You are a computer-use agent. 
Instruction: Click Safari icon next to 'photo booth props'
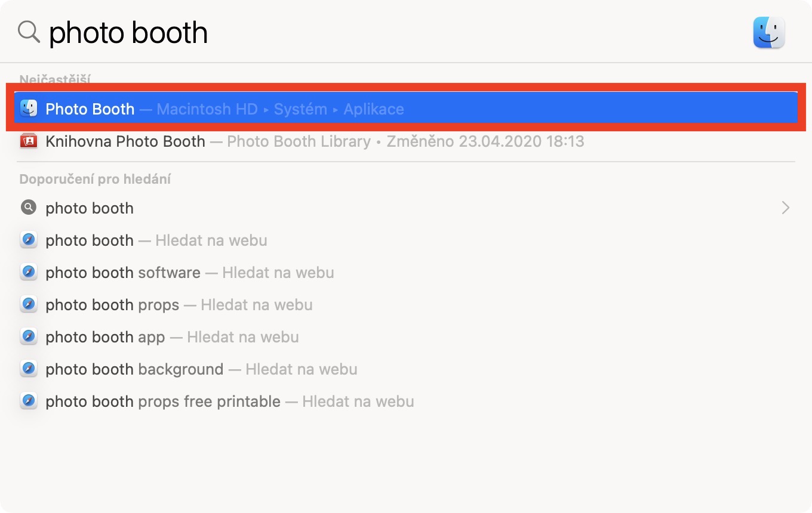[x=29, y=305]
